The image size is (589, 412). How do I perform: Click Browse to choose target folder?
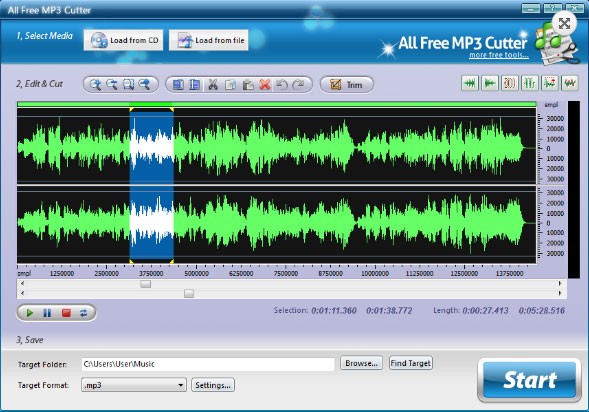click(x=361, y=363)
